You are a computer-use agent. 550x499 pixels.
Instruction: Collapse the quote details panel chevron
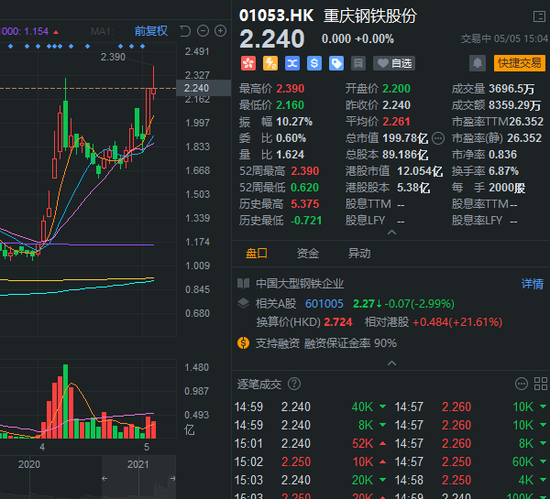[x=391, y=232]
